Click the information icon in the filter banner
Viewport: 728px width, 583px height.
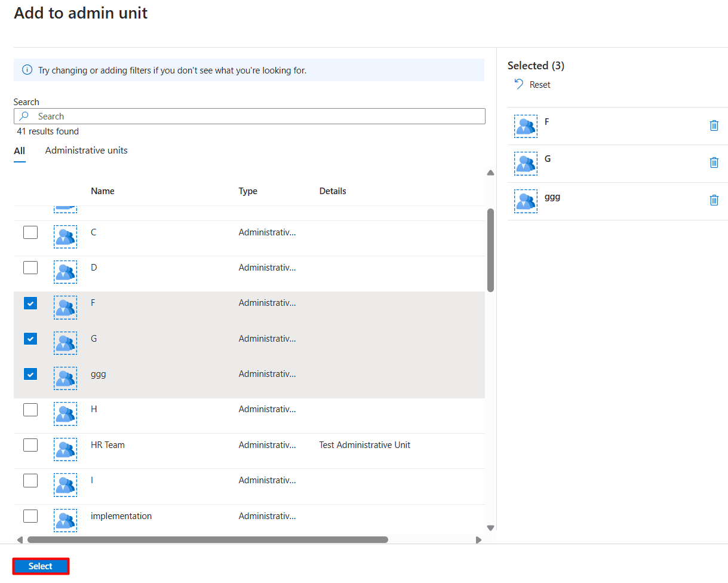pyautogui.click(x=26, y=70)
